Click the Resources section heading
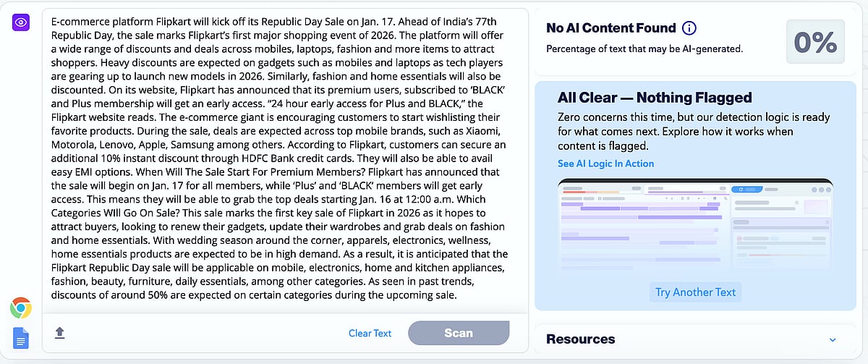Viewport: 868px width, 364px height. pyautogui.click(x=581, y=339)
